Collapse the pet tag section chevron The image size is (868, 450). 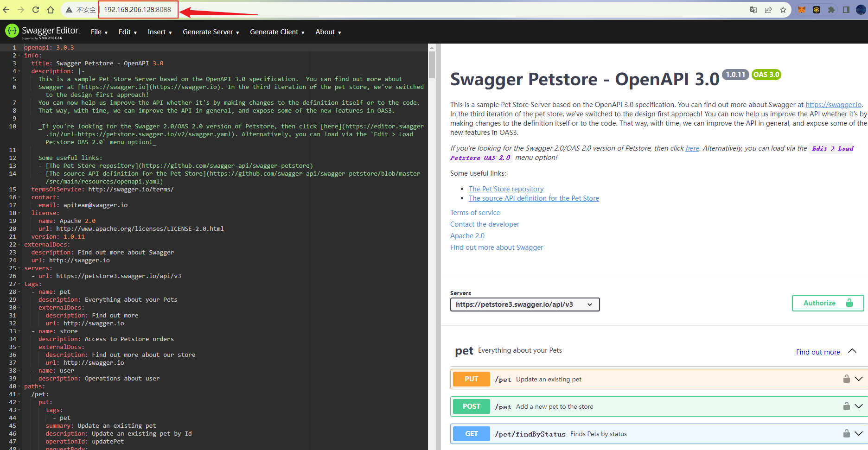(x=852, y=351)
